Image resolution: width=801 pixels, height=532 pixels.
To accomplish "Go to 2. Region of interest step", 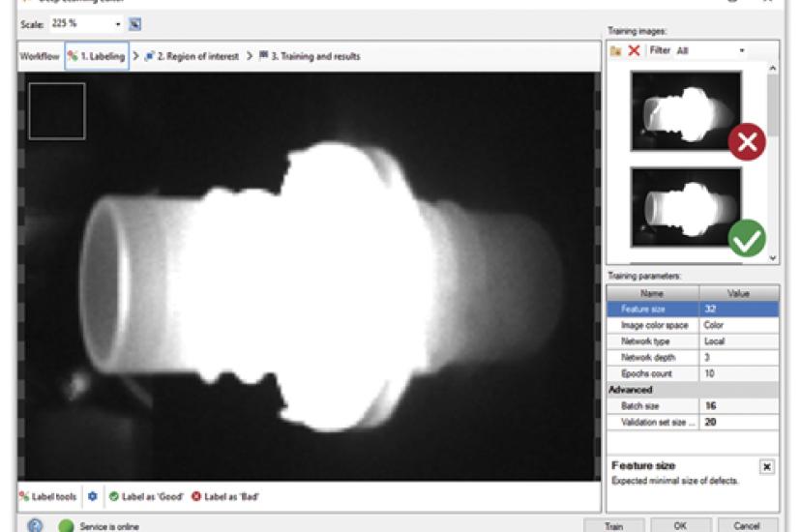I will pyautogui.click(x=192, y=56).
